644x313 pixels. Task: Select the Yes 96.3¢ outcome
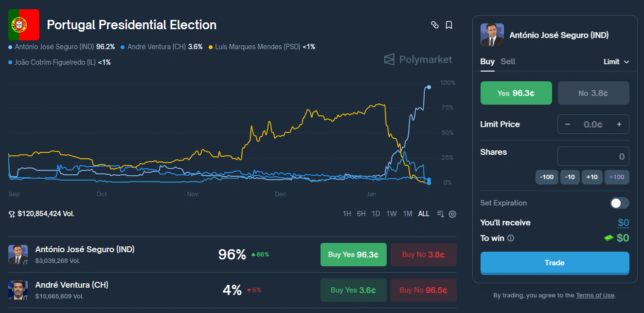coord(516,93)
